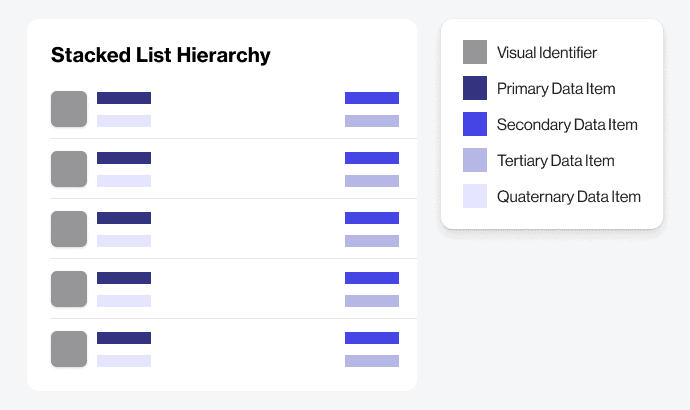Select the gray square in the fourth list row

pyautogui.click(x=69, y=289)
